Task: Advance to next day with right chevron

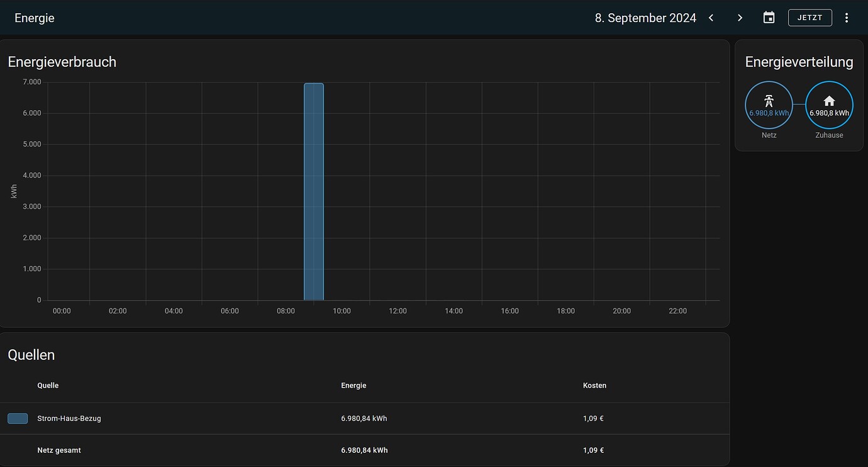Action: tap(740, 18)
